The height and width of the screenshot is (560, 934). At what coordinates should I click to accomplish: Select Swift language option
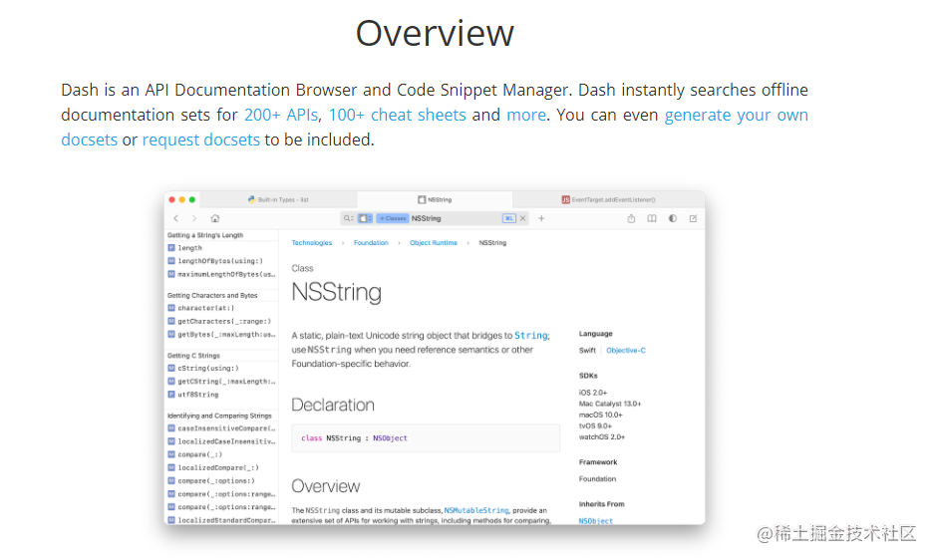(587, 351)
